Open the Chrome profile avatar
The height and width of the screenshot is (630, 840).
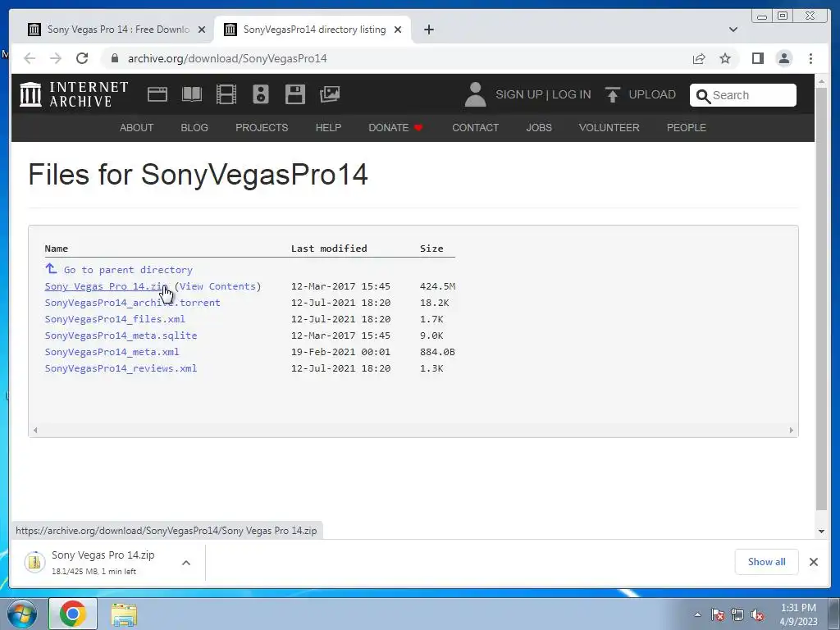[784, 58]
